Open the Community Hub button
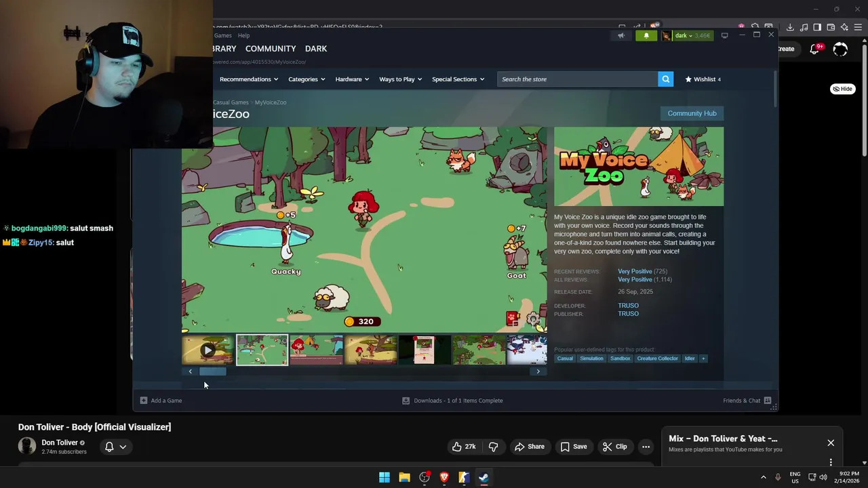Screen dimensions: 868x488 [692, 113]
